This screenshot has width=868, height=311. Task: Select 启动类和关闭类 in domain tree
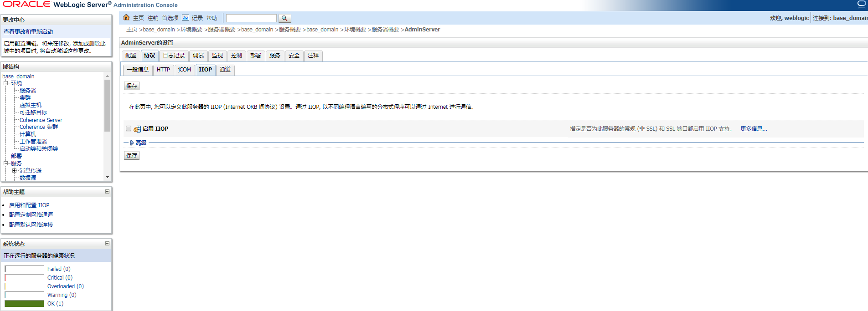pyautogui.click(x=39, y=149)
